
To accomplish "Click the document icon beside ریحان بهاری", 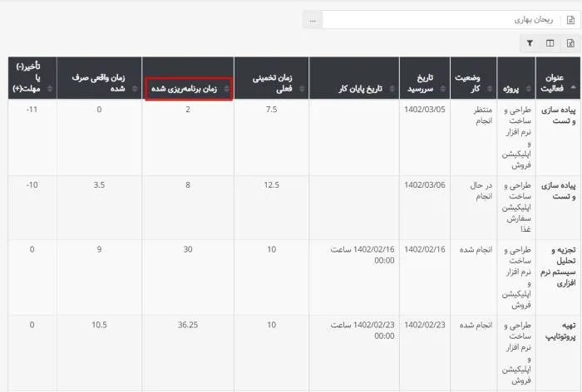I will point(570,20).
